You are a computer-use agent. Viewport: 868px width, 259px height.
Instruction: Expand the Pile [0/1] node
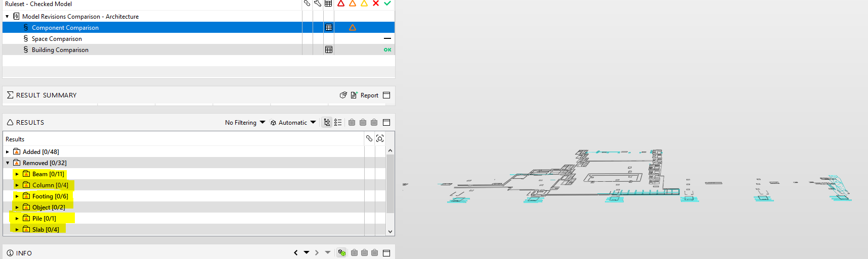tap(17, 219)
